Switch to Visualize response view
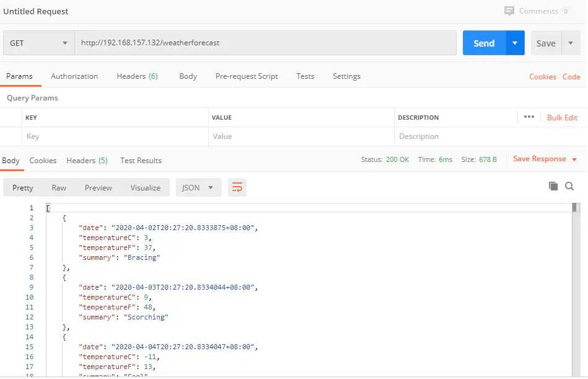588x379 pixels. (146, 187)
